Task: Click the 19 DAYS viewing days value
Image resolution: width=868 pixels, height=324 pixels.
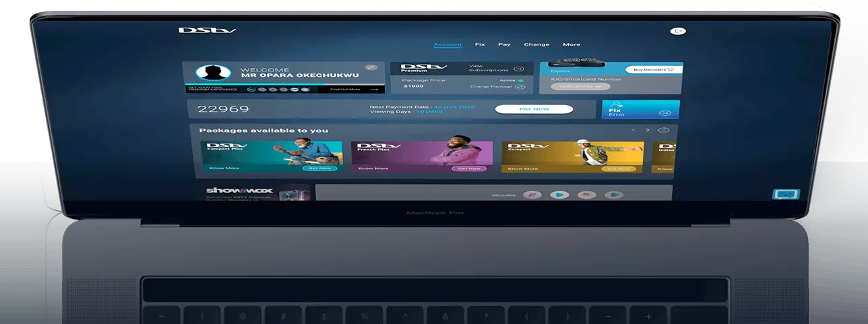Action: coord(430,112)
